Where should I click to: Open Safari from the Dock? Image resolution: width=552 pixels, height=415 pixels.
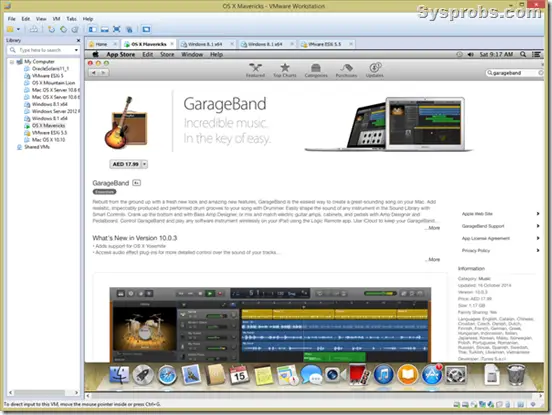(x=167, y=375)
